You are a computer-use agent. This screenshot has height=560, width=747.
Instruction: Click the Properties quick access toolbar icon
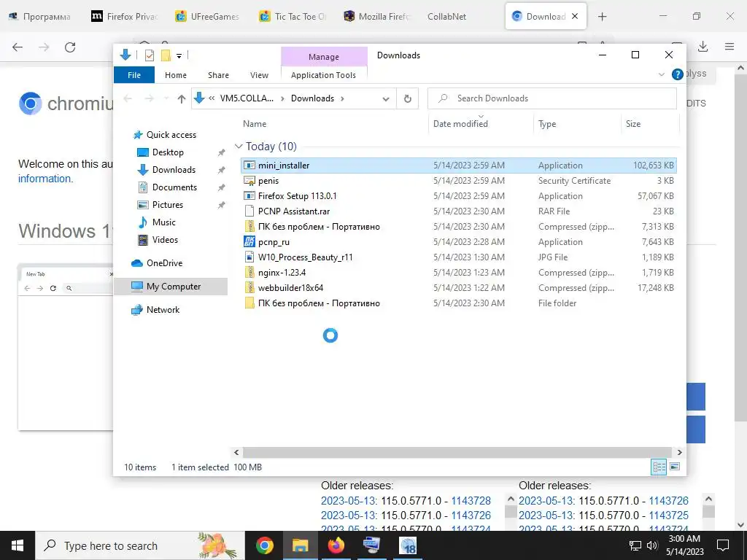[x=150, y=55]
